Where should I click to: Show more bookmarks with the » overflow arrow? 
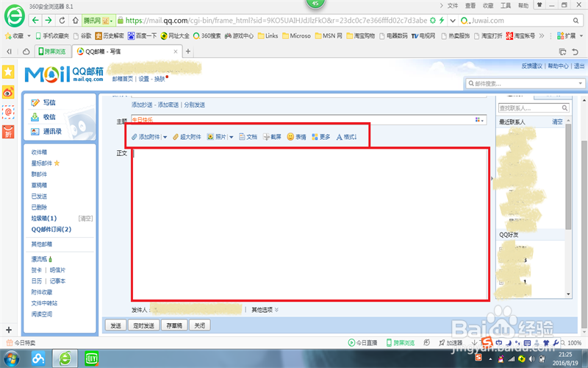pos(542,36)
